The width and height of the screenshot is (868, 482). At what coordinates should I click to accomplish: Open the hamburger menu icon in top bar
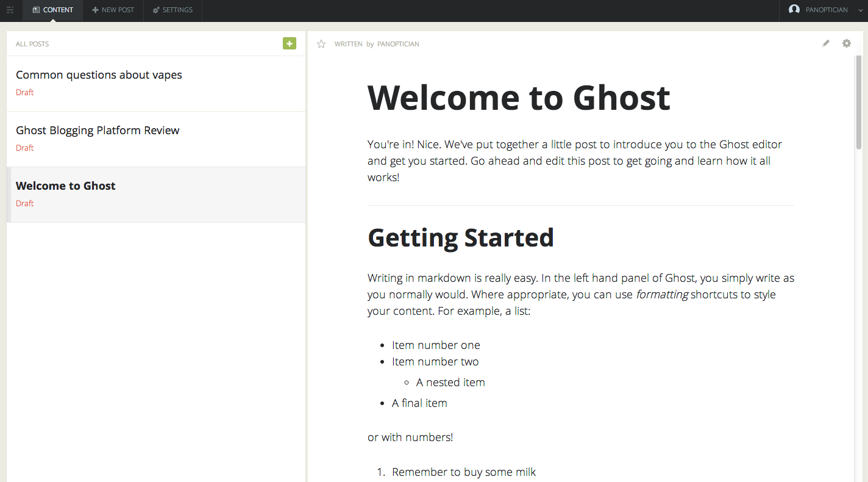click(10, 10)
